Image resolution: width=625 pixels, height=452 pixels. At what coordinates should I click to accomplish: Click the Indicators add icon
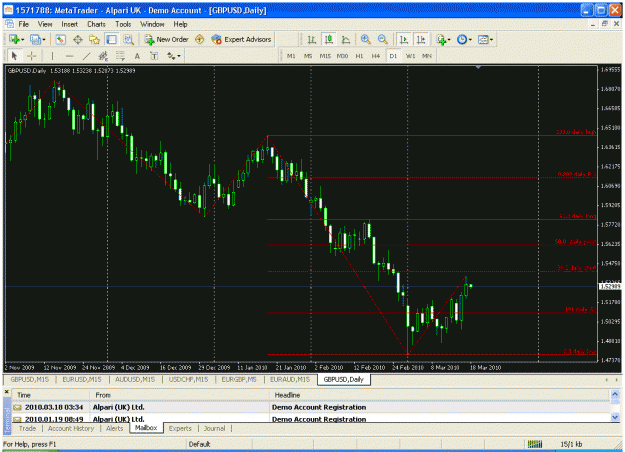tap(441, 39)
